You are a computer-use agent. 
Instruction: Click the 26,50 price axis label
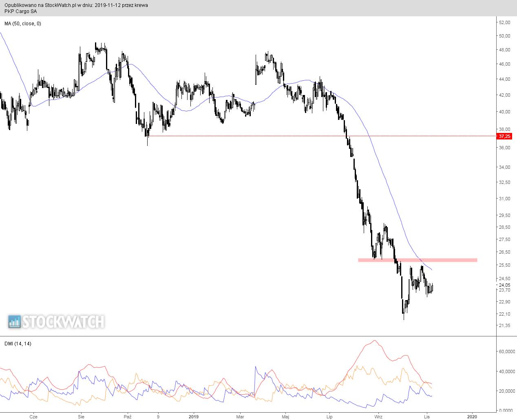(x=504, y=252)
